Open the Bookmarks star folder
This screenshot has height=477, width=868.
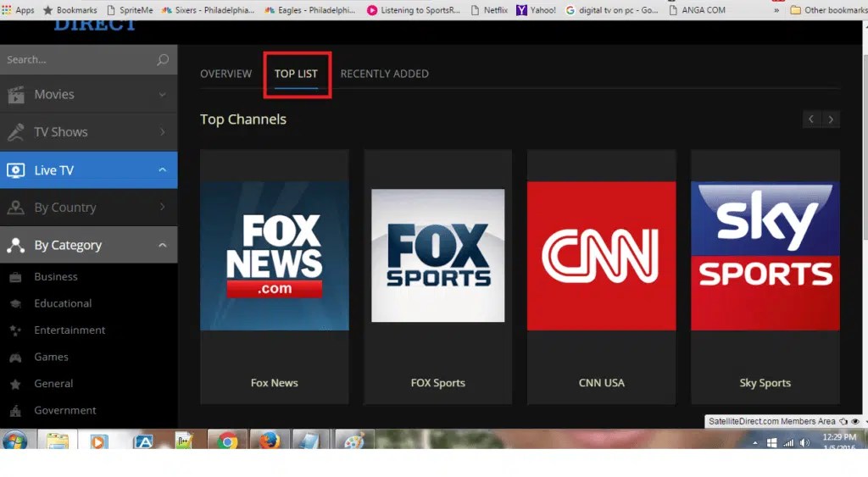[x=70, y=10]
